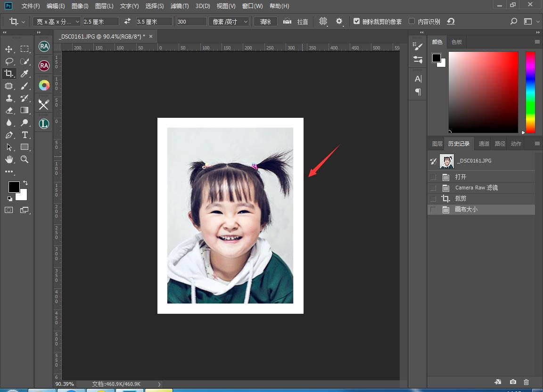Image resolution: width=543 pixels, height=392 pixels.
Task: Select the Horizontal Type tool
Action: pyautogui.click(x=25, y=135)
